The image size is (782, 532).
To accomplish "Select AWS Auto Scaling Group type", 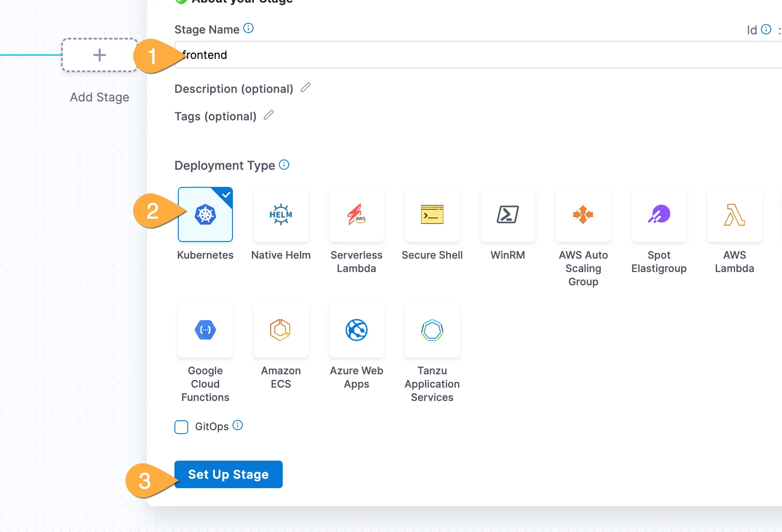I will tap(583, 214).
